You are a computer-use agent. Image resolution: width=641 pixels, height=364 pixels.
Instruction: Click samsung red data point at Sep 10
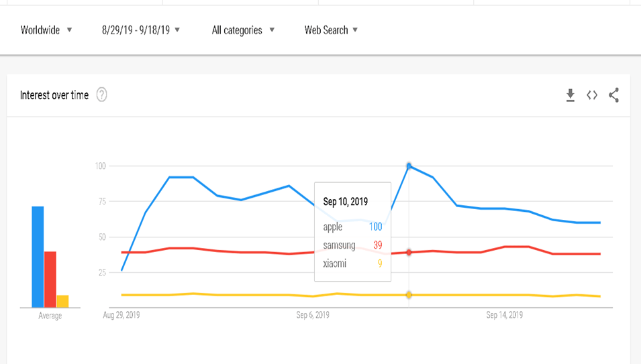409,252
